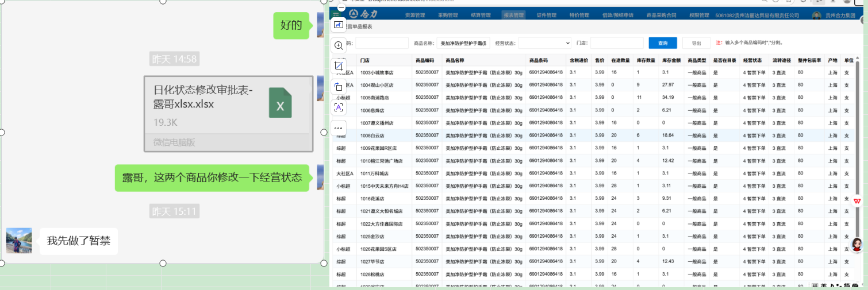Click the cartoon girl assistant avatar

pyautogui.click(x=857, y=246)
